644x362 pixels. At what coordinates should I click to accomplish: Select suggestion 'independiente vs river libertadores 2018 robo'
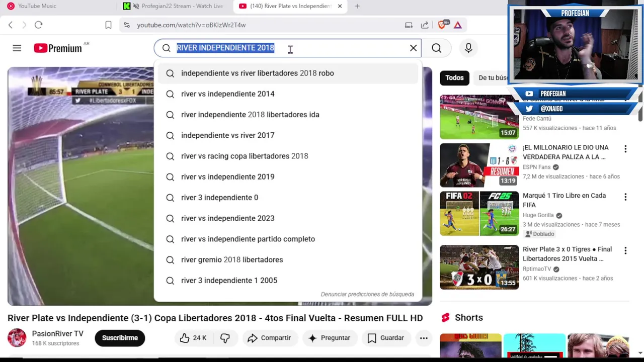tap(288, 73)
